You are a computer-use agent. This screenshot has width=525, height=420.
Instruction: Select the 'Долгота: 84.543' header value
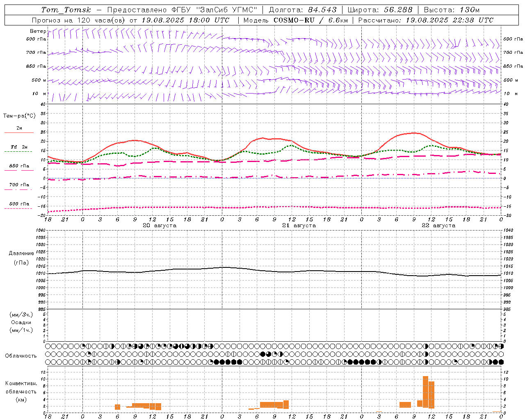[x=303, y=10]
